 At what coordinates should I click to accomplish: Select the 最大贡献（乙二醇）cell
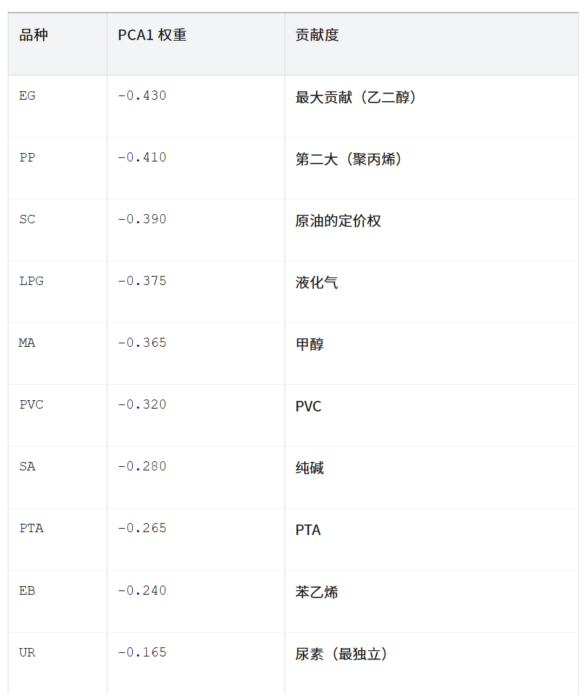[357, 98]
